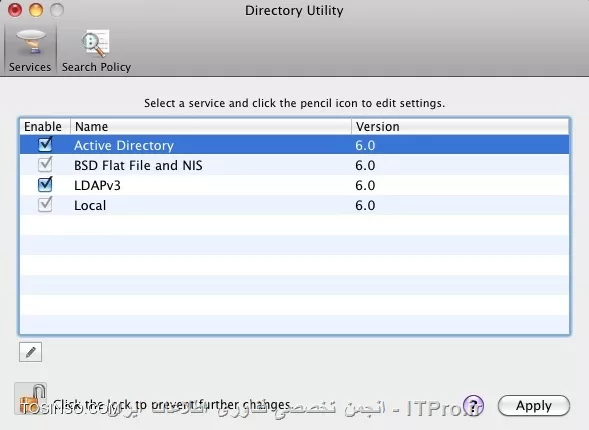Image resolution: width=589 pixels, height=430 pixels.
Task: Click the pencil edit icon
Action: pyautogui.click(x=30, y=352)
